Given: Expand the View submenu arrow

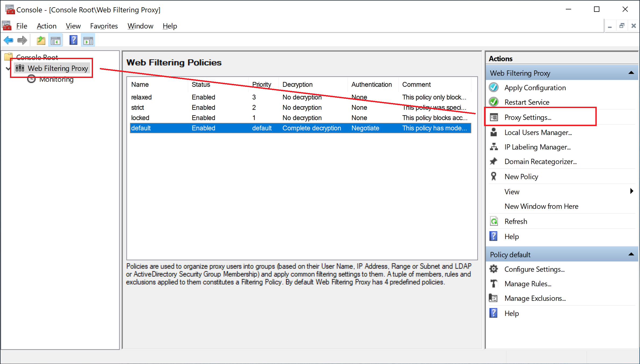Looking at the screenshot, I should click(632, 191).
